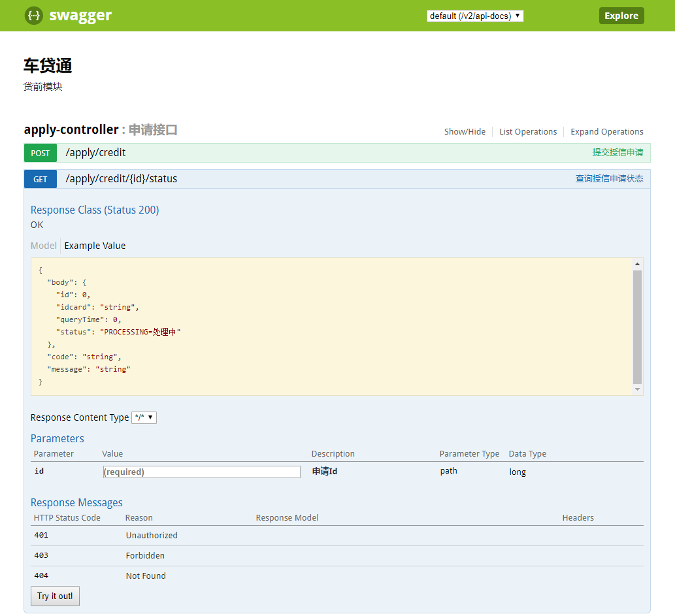The height and width of the screenshot is (616, 675).
Task: Click the example value scrollbar thumb
Action: pos(637,327)
